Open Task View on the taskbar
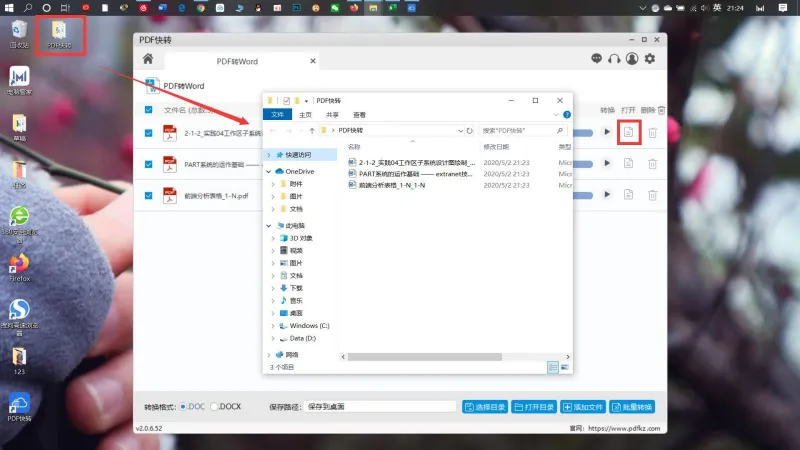 [x=65, y=8]
